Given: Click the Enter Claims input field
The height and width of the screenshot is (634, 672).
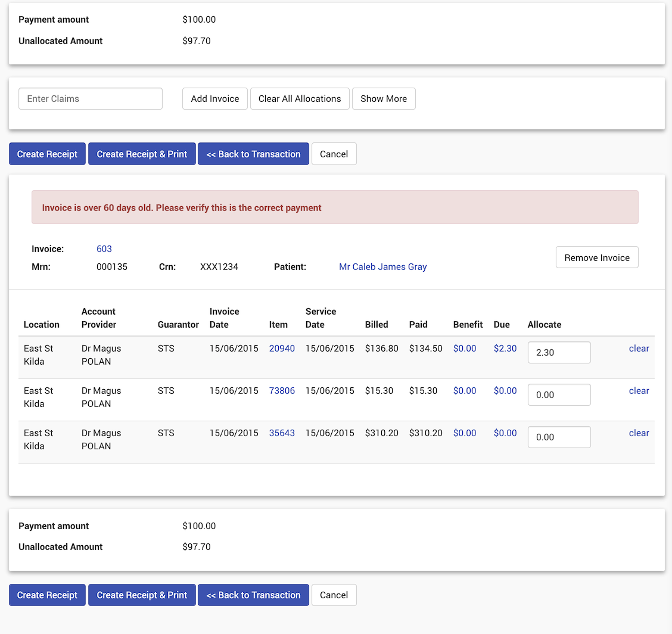Looking at the screenshot, I should 91,99.
